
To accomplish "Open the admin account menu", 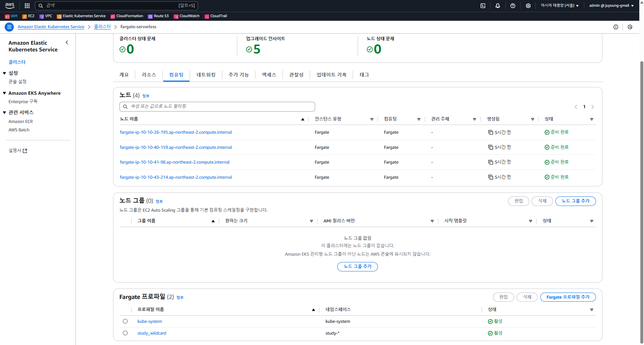I will pos(611,6).
